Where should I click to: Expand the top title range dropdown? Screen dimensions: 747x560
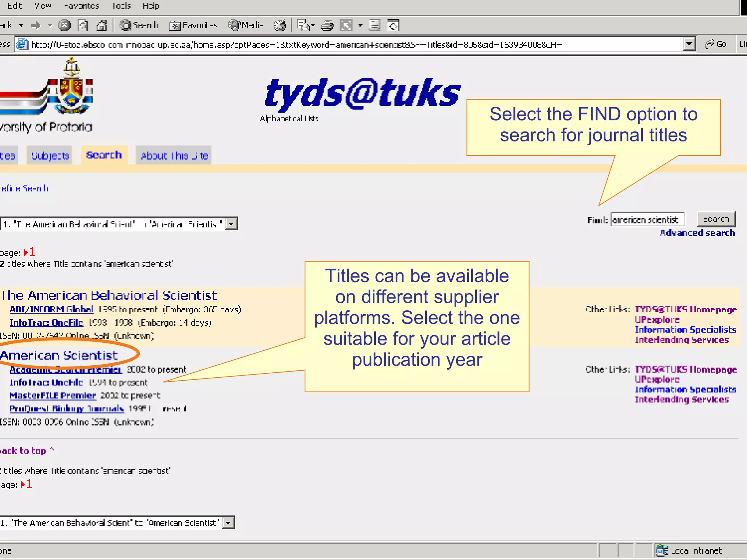pos(231,224)
